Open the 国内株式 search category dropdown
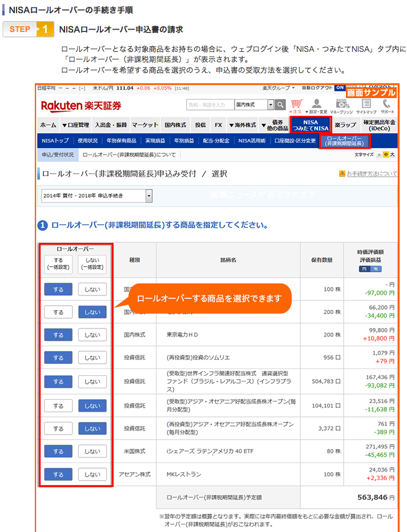The height and width of the screenshot is (532, 407). click(254, 105)
